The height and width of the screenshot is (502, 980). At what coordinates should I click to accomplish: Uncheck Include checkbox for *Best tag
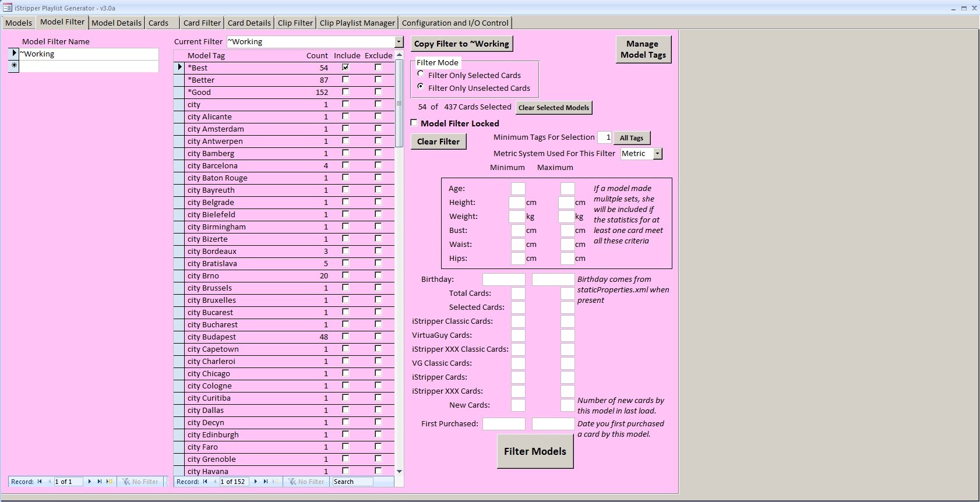pyautogui.click(x=346, y=68)
